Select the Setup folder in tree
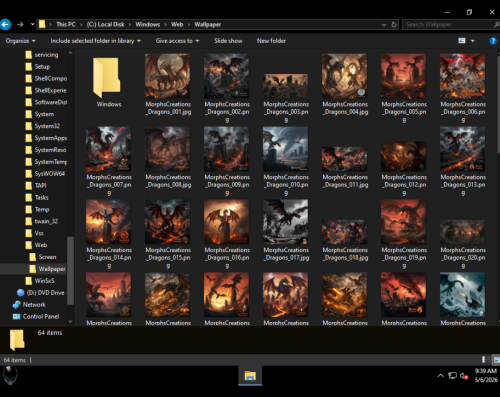 click(42, 67)
